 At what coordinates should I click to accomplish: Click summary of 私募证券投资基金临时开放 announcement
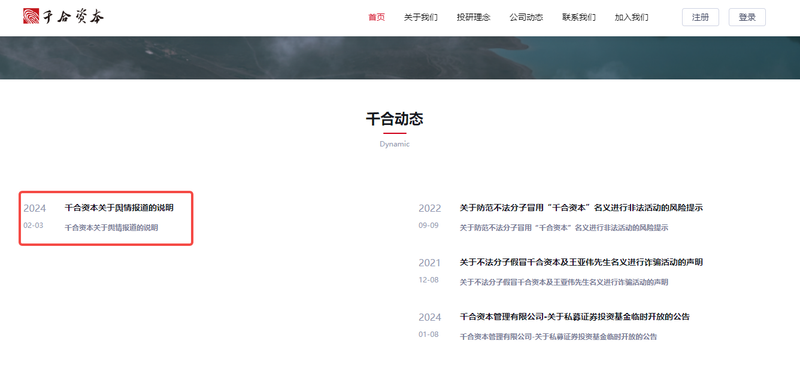tap(558, 337)
